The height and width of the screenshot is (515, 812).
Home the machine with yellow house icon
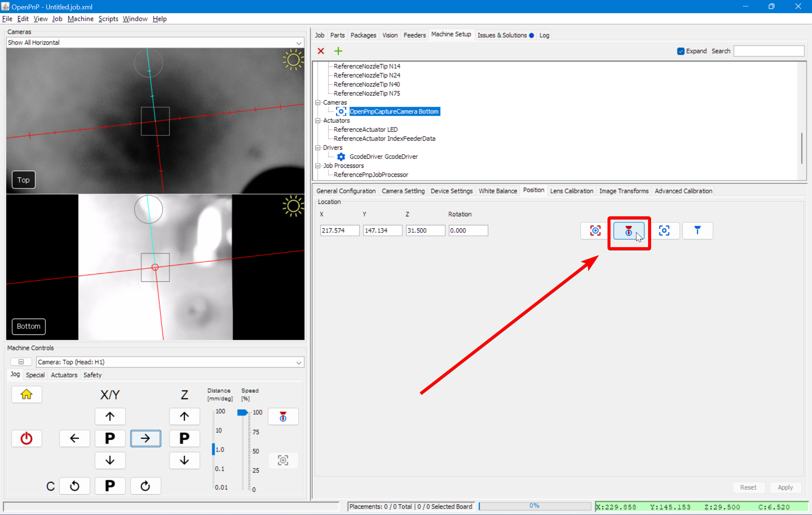pos(27,394)
